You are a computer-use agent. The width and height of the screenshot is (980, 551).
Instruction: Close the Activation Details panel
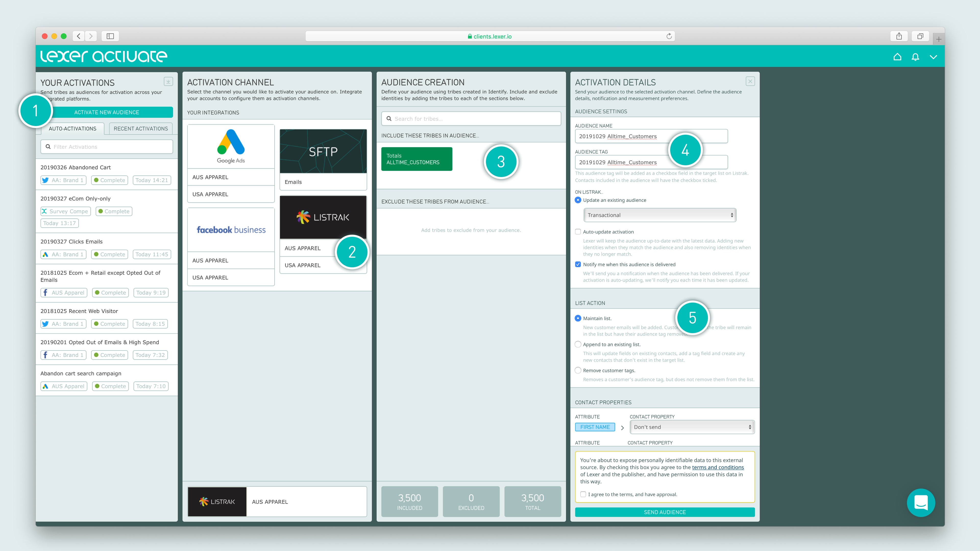point(750,81)
